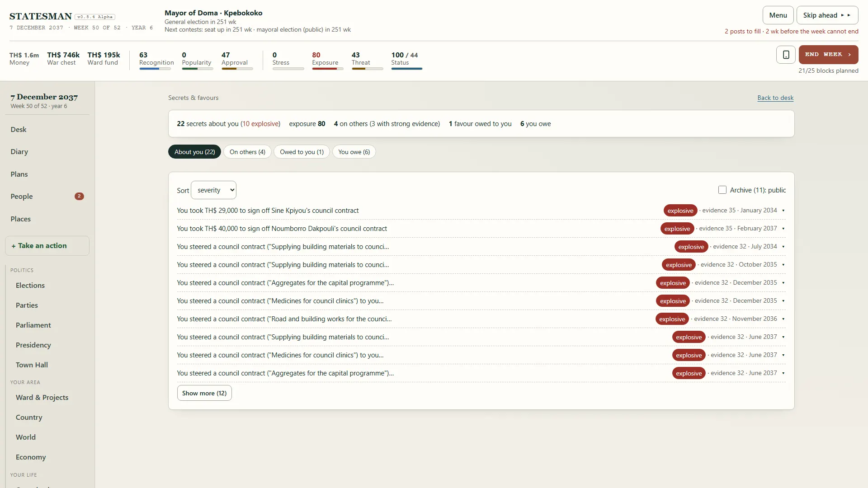Open Ward & Projects page
The width and height of the screenshot is (868, 488).
point(42,398)
